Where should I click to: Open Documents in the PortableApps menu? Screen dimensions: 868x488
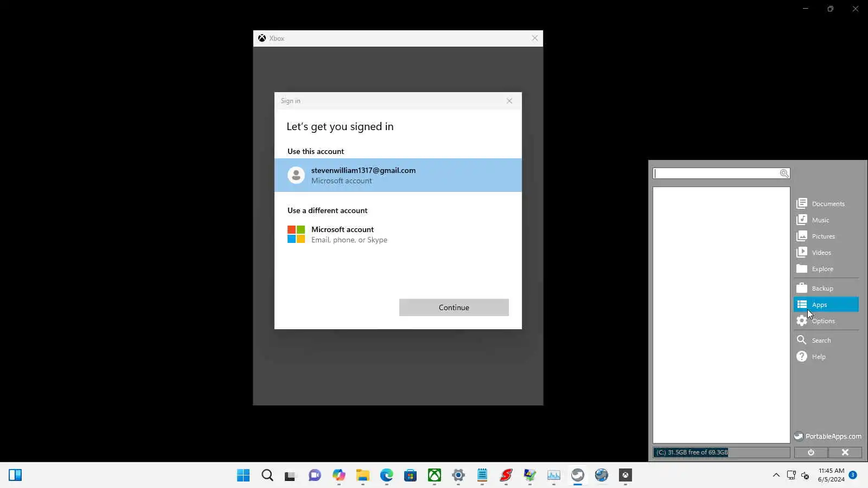tap(826, 204)
